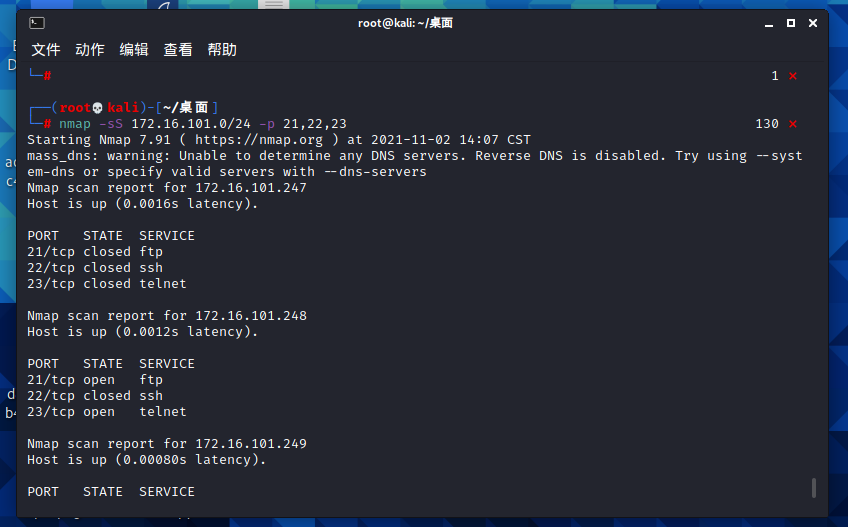The height and width of the screenshot is (527, 848).
Task: Click the red X beside exit code 130
Action: pyautogui.click(x=793, y=124)
